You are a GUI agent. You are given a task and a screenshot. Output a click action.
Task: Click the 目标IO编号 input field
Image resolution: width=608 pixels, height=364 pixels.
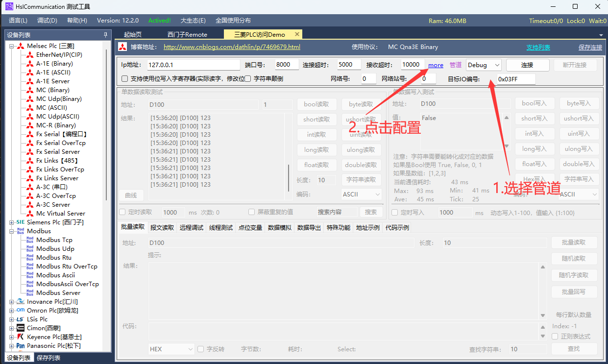click(x=516, y=79)
